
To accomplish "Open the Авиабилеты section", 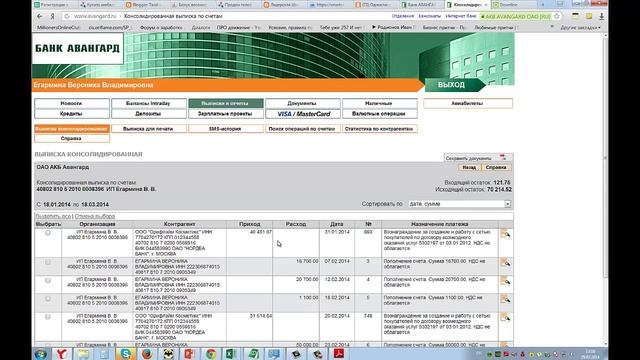I will [x=468, y=103].
